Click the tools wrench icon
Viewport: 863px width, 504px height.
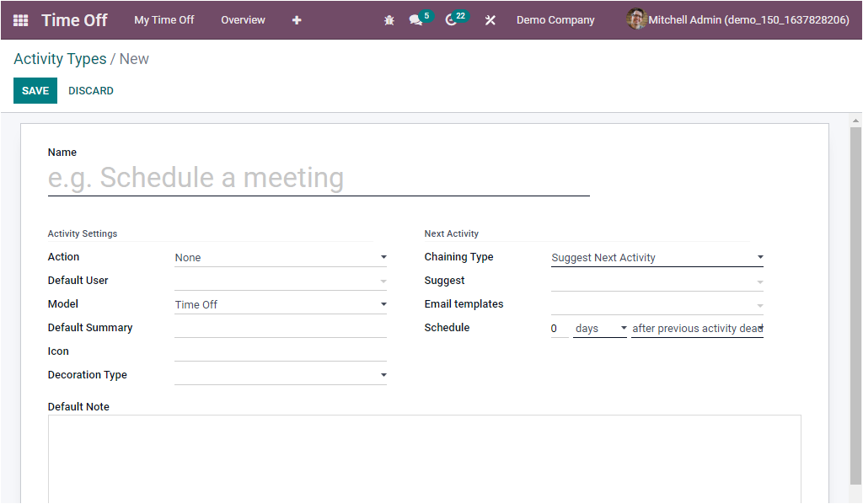click(490, 19)
